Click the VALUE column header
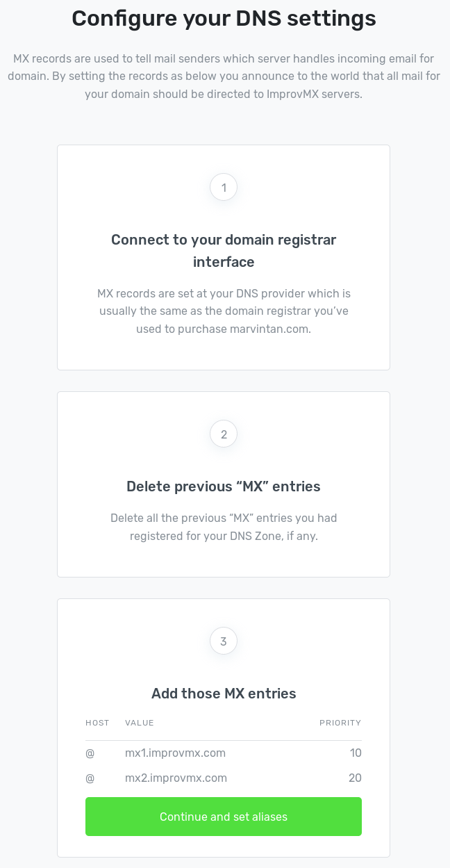This screenshot has width=450, height=868. point(140,723)
